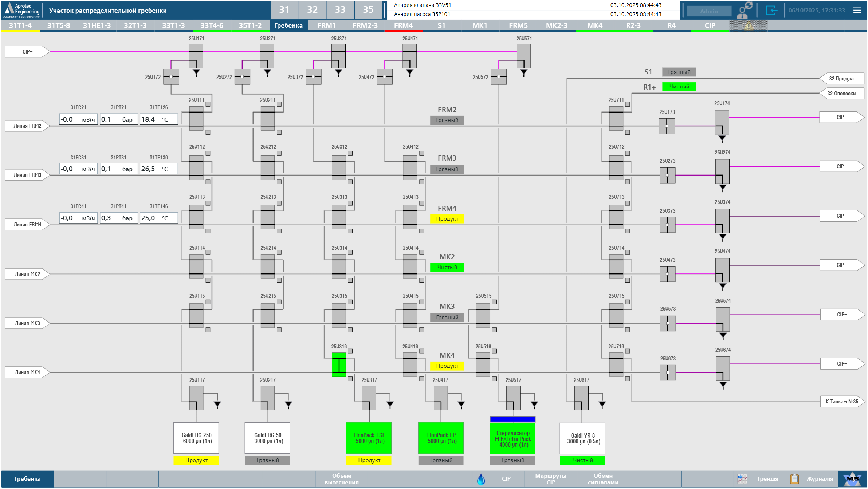Click the 35 section button in the header
Image resolution: width=868 pixels, height=489 pixels.
pyautogui.click(x=368, y=10)
